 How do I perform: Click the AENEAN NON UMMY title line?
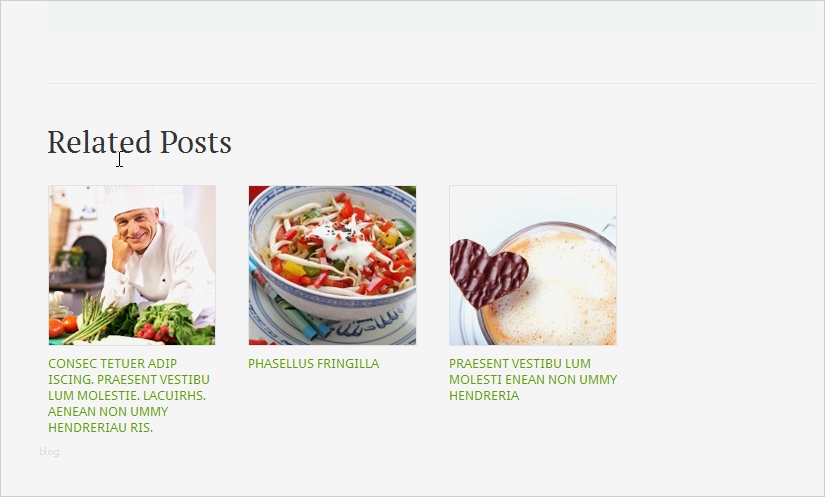[x=108, y=411]
